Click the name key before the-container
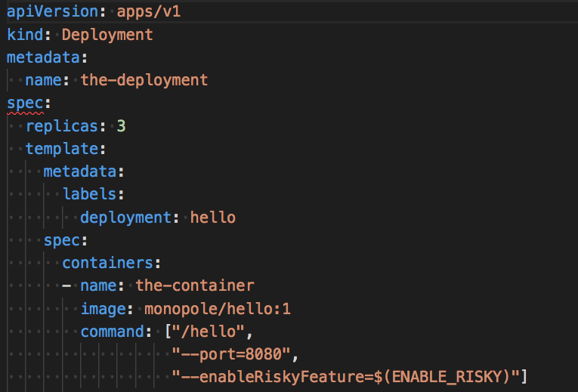The width and height of the screenshot is (578, 392). click(98, 286)
